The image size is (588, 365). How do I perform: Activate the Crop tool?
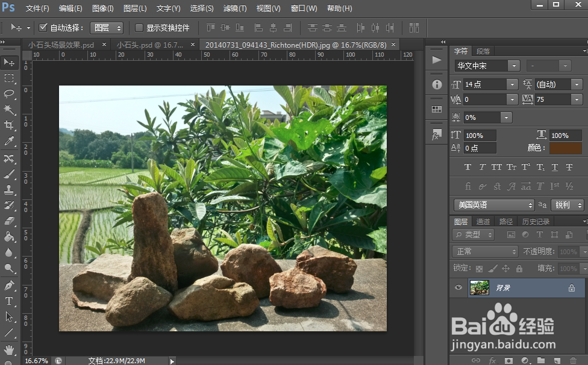9,125
